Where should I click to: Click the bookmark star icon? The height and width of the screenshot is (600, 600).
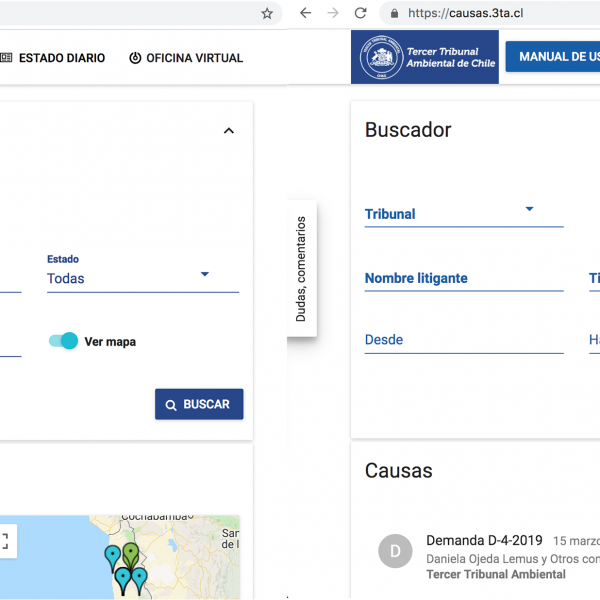(267, 14)
